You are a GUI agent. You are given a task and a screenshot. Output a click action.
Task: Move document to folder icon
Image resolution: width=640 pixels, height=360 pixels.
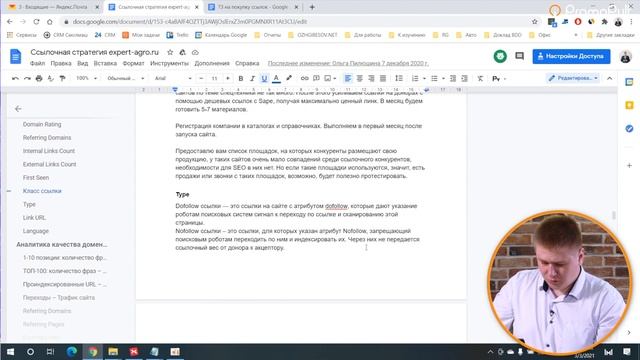[x=182, y=52]
